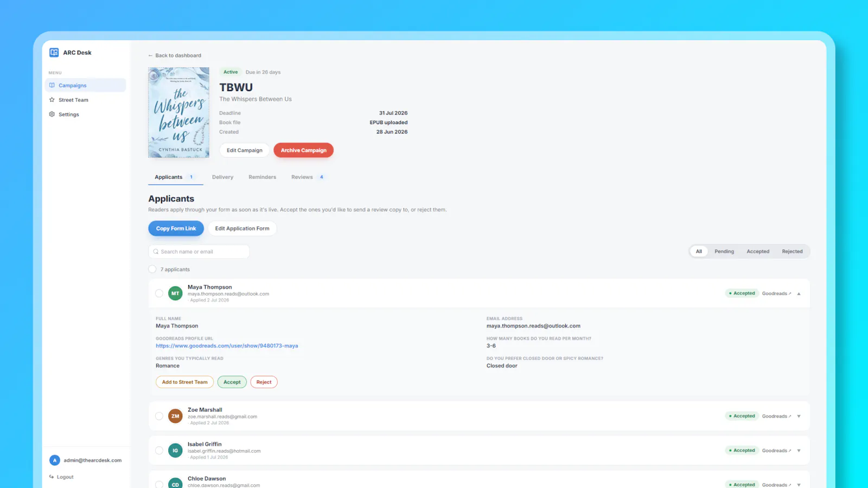Expand Isabel Griffin's applicant details

tap(799, 451)
